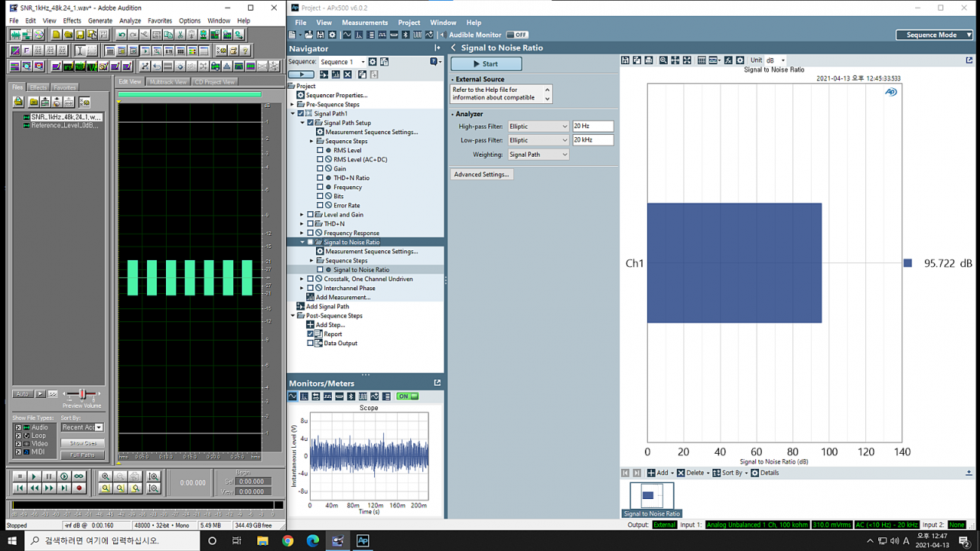980x551 pixels.
Task: Click High-pass filter 20 Hz input field
Action: [x=593, y=127]
